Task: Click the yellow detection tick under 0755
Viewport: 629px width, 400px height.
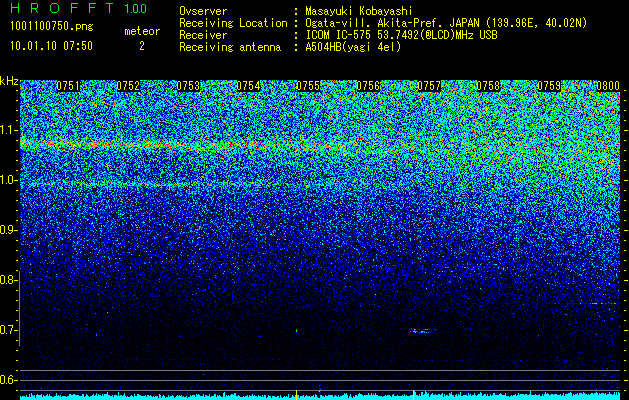Action: 296,394
